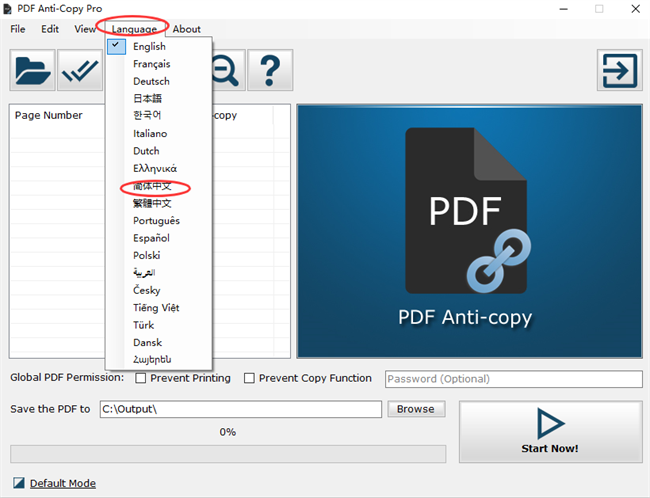
Task: Click the exit arrow icon at top right
Action: pos(620,70)
